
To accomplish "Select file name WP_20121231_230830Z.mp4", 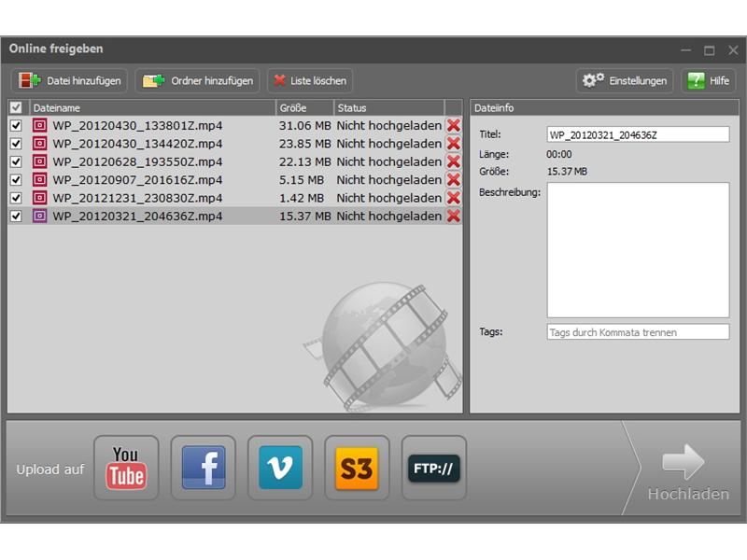I will pyautogui.click(x=137, y=198).
